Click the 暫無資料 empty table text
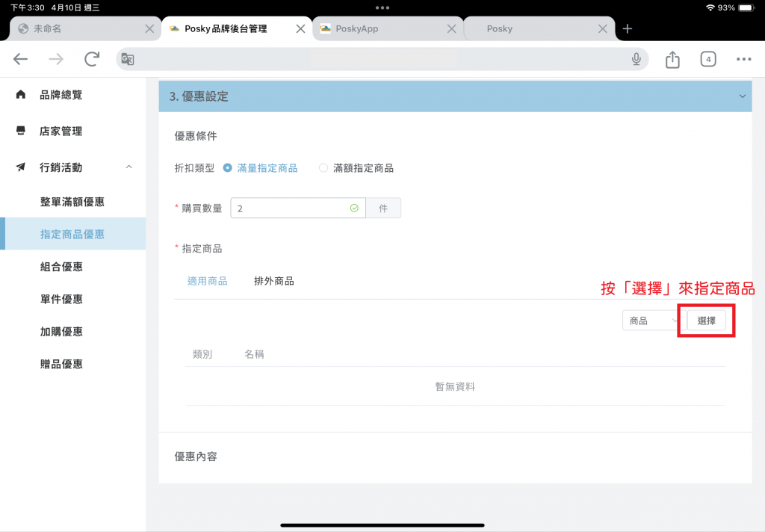 pos(455,386)
